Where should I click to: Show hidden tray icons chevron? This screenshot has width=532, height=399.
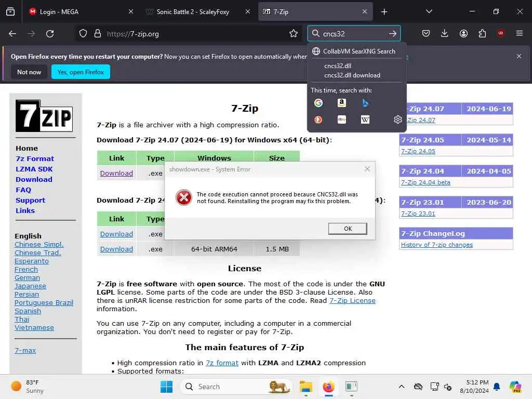402,387
